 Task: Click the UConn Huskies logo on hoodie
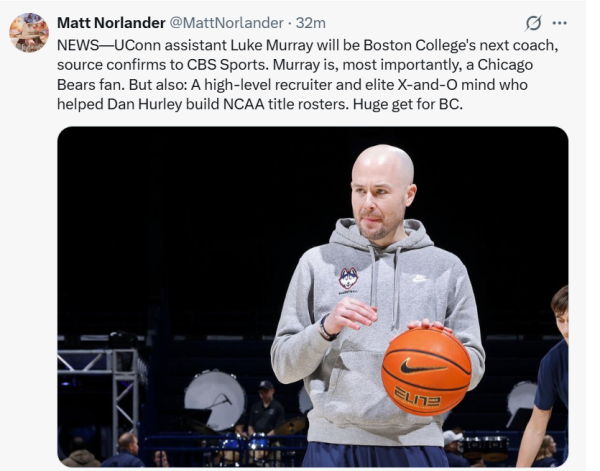pos(348,278)
